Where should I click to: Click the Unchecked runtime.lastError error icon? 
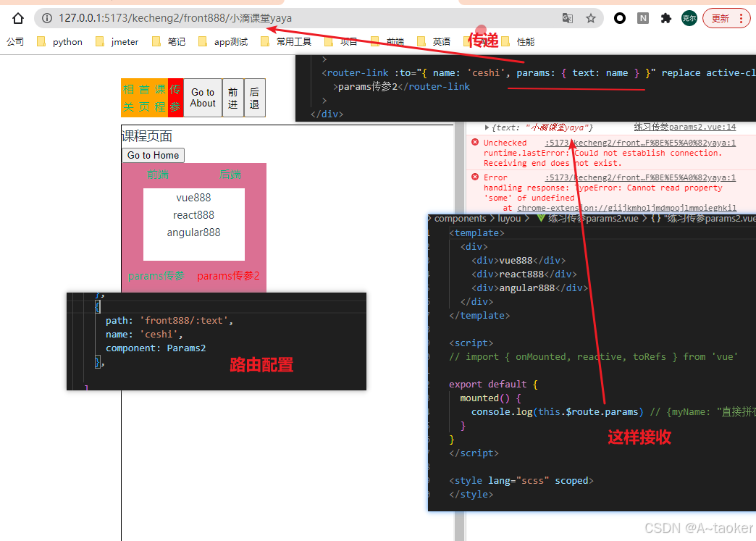(475, 142)
